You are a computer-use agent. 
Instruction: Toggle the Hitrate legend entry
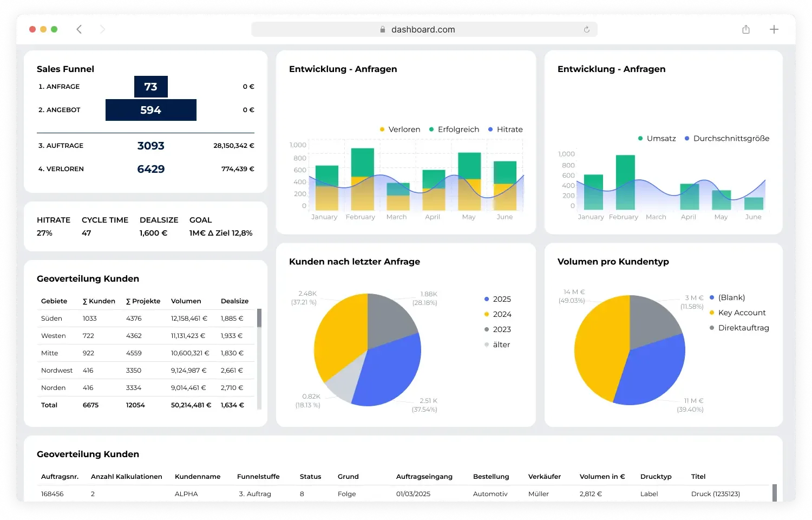coord(506,129)
